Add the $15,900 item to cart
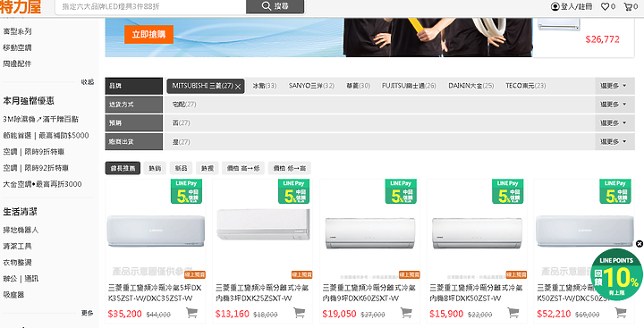Screen dimensions: 644x328 click(x=513, y=313)
